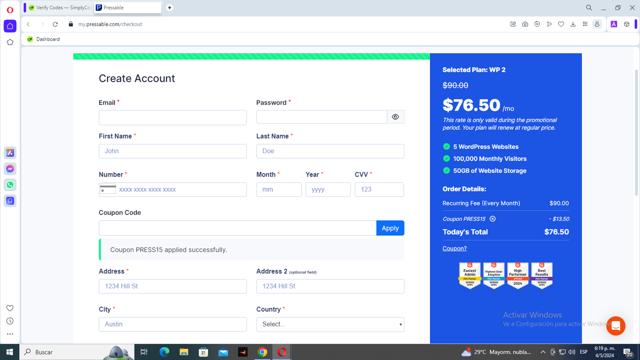Go back to previous page
The width and height of the screenshot is (640, 360).
28,24
